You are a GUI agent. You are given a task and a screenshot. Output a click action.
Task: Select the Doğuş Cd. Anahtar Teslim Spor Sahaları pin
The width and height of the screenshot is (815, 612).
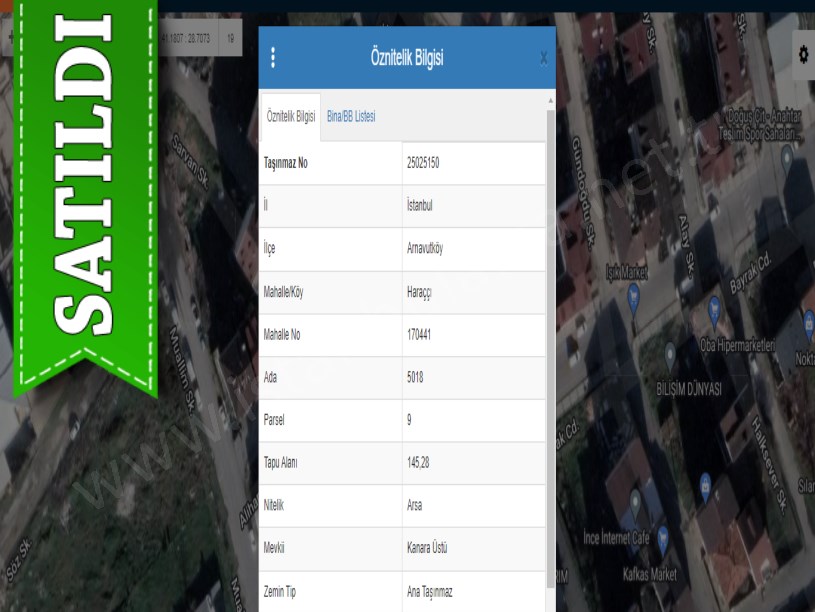[787, 155]
